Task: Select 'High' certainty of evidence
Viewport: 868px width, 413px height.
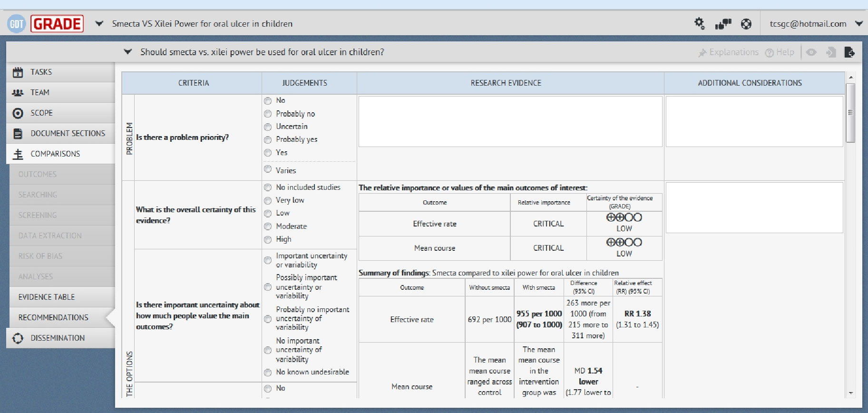Action: point(268,240)
